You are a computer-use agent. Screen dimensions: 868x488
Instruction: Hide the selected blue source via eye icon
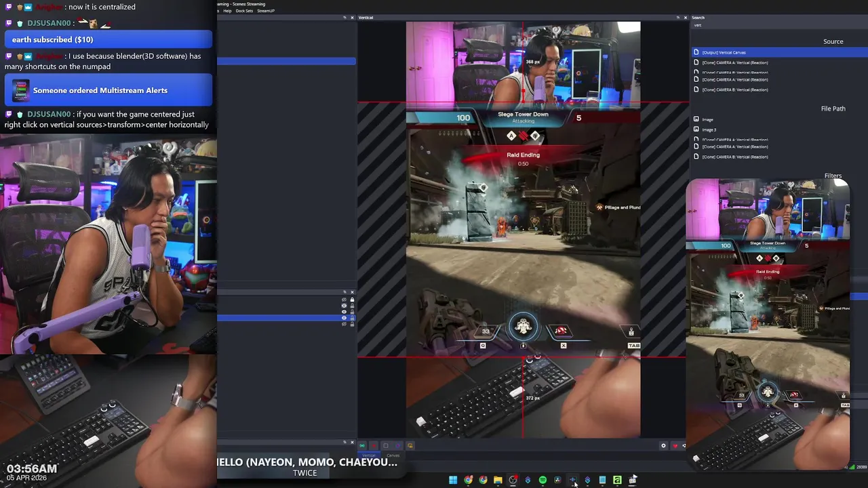[344, 318]
